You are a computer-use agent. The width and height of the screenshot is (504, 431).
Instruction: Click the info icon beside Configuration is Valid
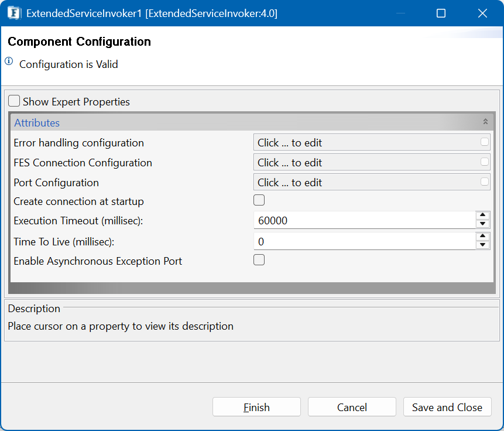[9, 61]
